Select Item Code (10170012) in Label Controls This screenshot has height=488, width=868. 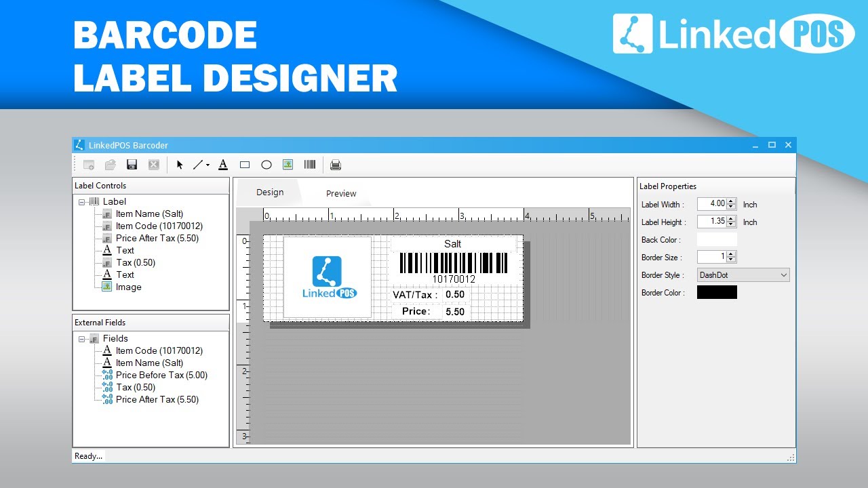[159, 226]
